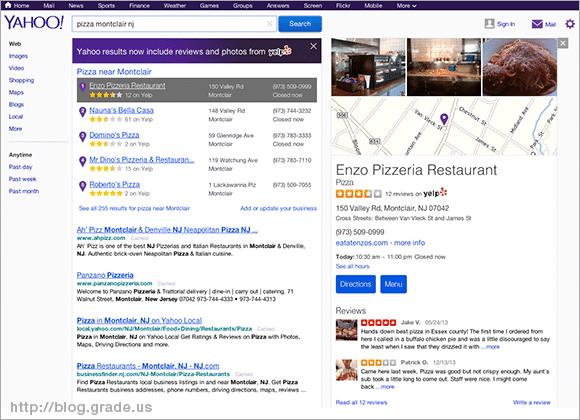Open Games in the top navigation
This screenshot has width=580, height=420.
pos(209,6)
